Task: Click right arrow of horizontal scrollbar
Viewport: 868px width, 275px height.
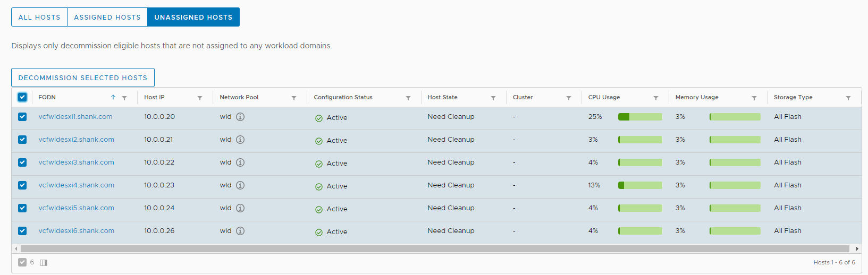Action: point(857,248)
